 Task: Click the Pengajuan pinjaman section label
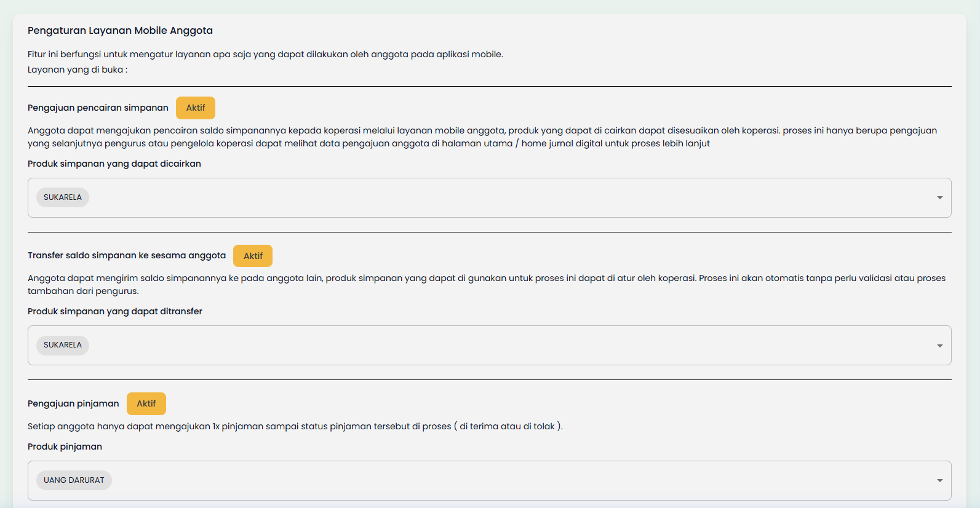tap(73, 403)
